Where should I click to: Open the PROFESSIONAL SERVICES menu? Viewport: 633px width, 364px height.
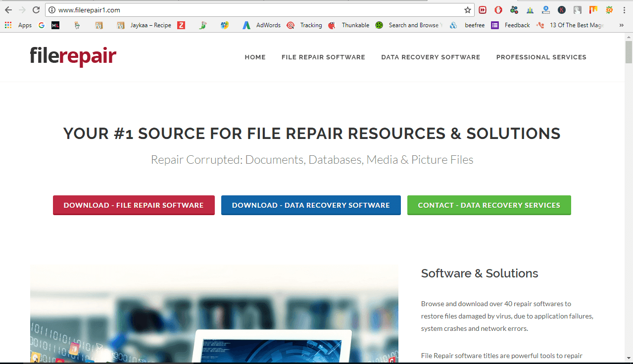click(x=541, y=57)
